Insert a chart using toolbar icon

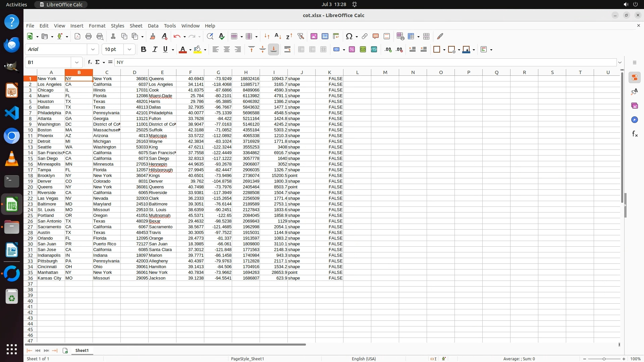(325, 36)
